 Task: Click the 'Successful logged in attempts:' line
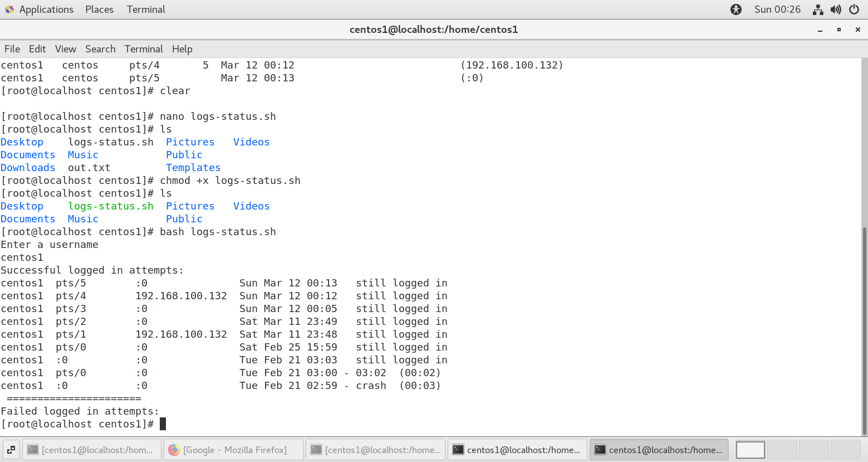[92, 270]
